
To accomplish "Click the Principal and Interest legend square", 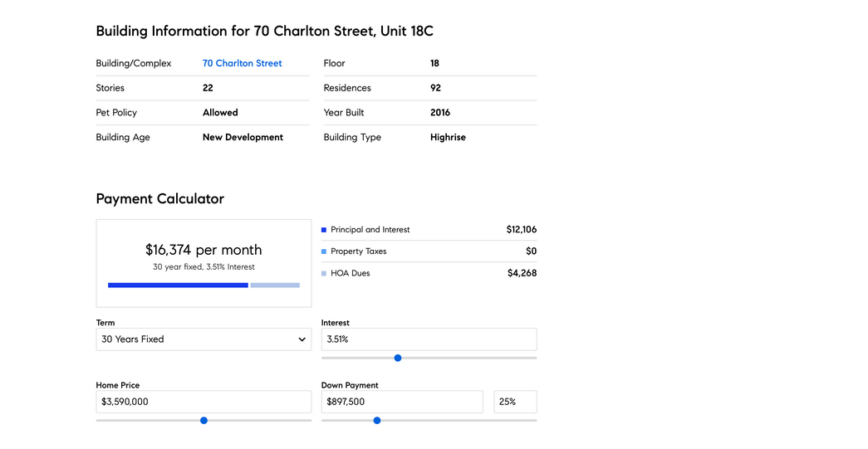I will coord(324,230).
